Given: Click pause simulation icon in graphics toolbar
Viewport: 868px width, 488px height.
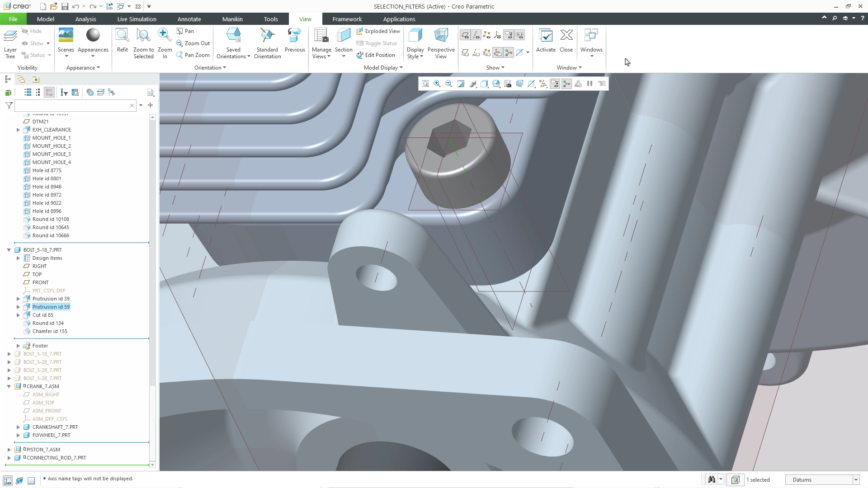Looking at the screenshot, I should pyautogui.click(x=590, y=84).
